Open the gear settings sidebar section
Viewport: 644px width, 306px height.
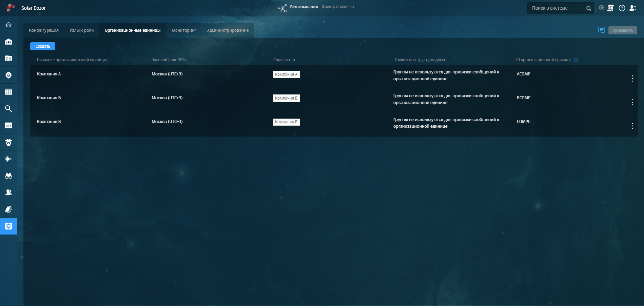[x=9, y=226]
